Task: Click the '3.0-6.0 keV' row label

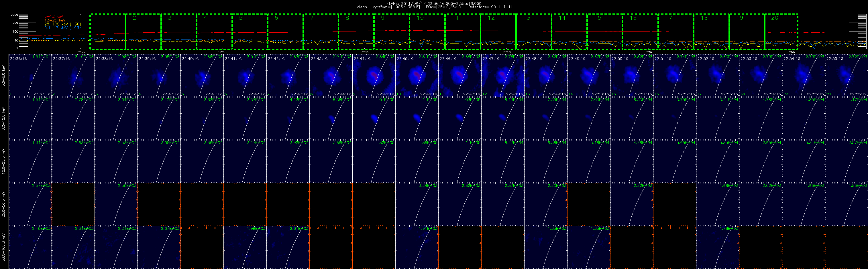Action: point(3,76)
